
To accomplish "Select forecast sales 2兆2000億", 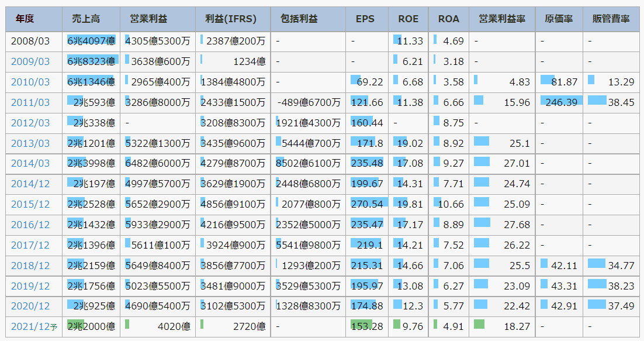I will (x=91, y=326).
